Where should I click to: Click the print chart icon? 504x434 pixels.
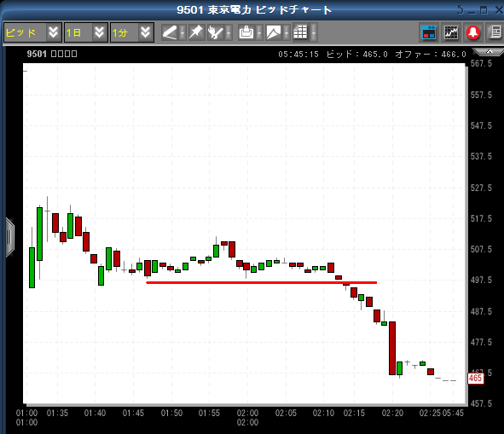click(246, 32)
